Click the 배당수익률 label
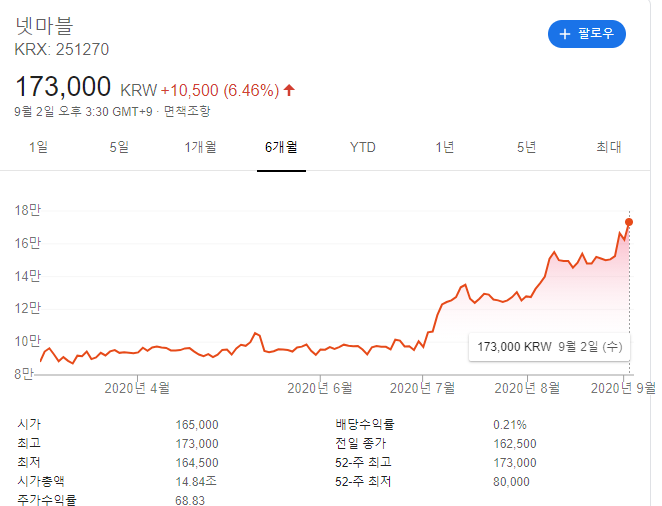This screenshot has height=506, width=662. pyautogui.click(x=365, y=424)
